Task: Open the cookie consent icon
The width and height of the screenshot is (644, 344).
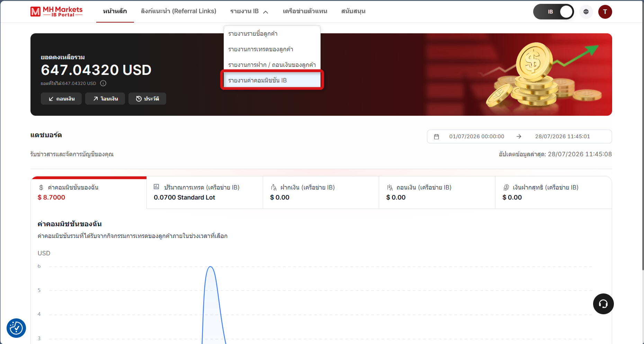Action: coord(16,328)
